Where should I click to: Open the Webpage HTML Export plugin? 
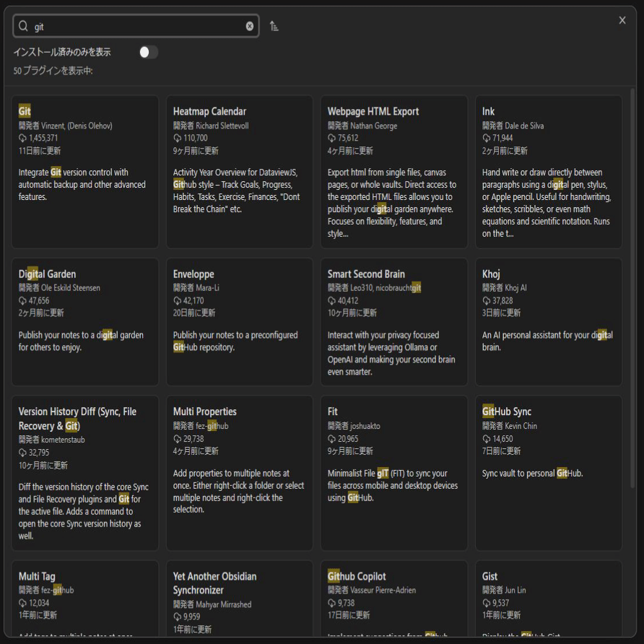tap(394, 172)
